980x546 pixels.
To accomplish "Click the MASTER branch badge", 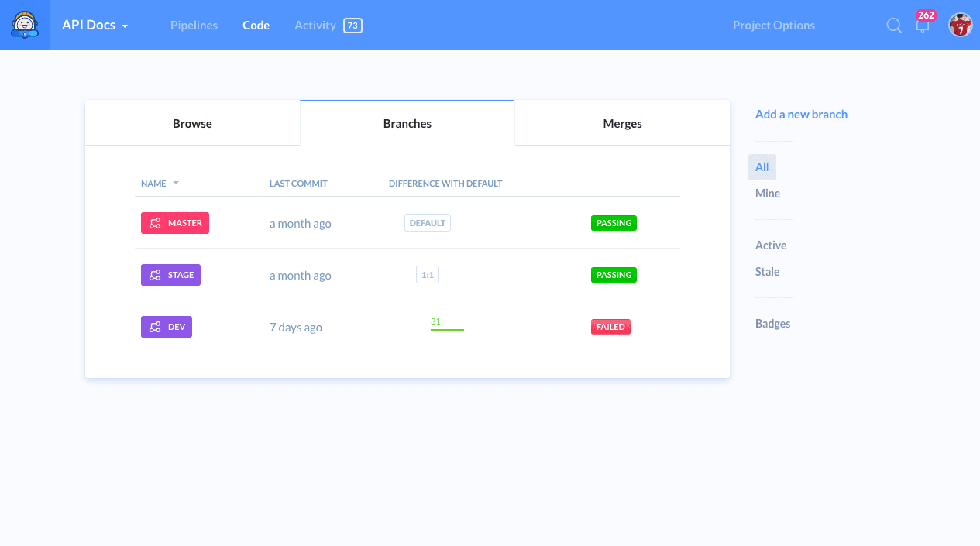I will click(175, 223).
